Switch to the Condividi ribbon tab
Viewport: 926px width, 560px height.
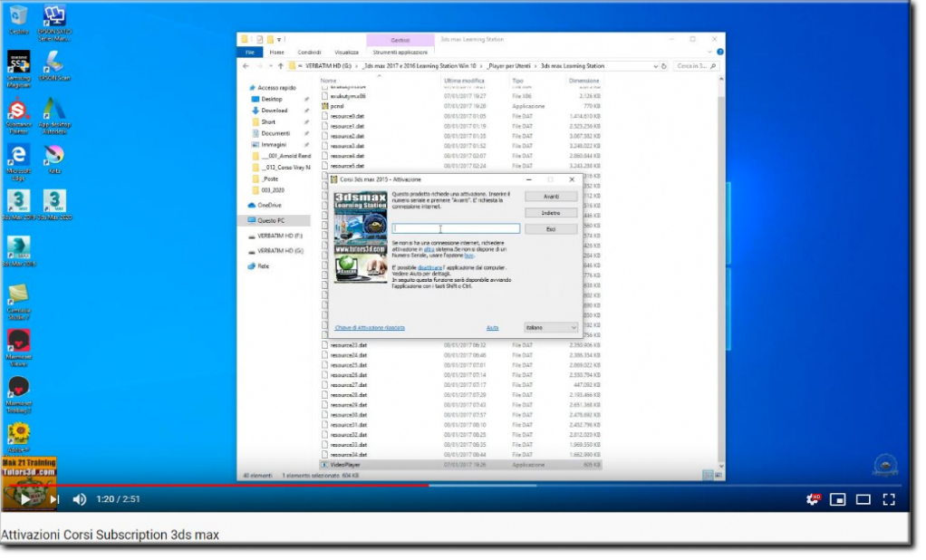310,52
